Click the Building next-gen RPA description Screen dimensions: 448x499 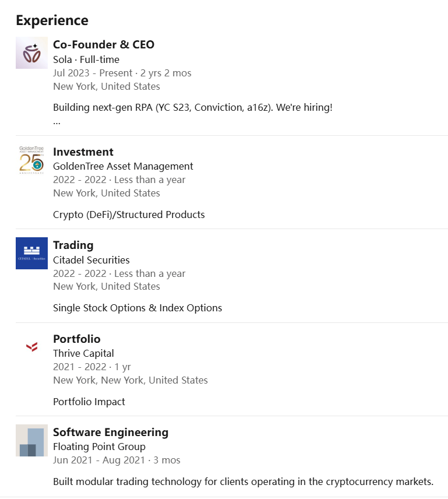192,107
